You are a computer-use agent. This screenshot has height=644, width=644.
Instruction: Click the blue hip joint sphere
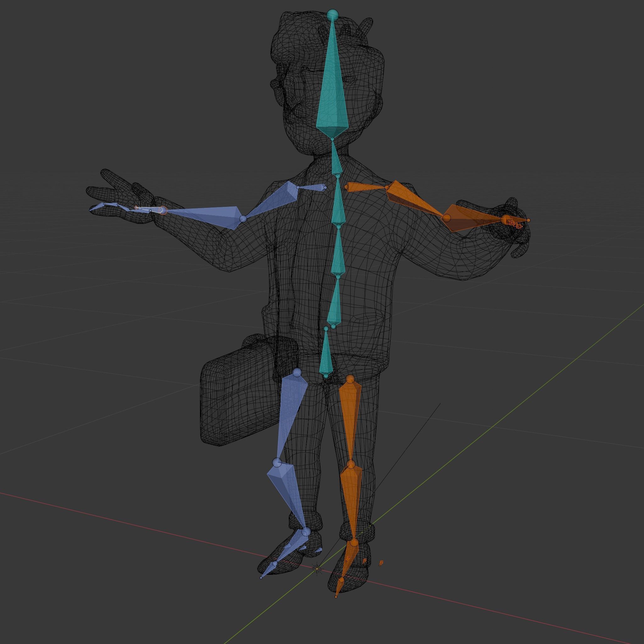[x=297, y=372]
